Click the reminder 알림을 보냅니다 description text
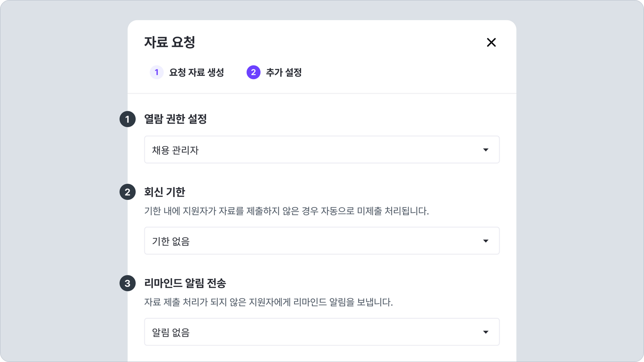This screenshot has height=362, width=644. click(268, 302)
